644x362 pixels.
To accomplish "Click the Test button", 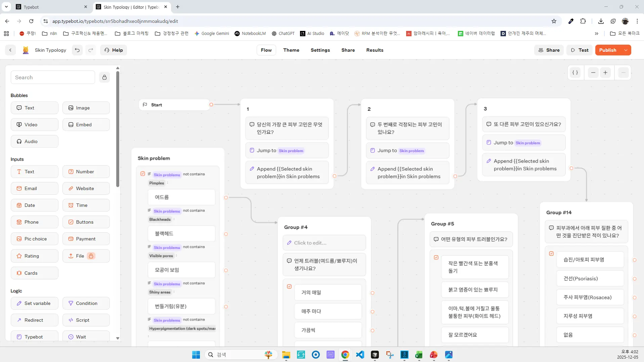I will (x=579, y=50).
